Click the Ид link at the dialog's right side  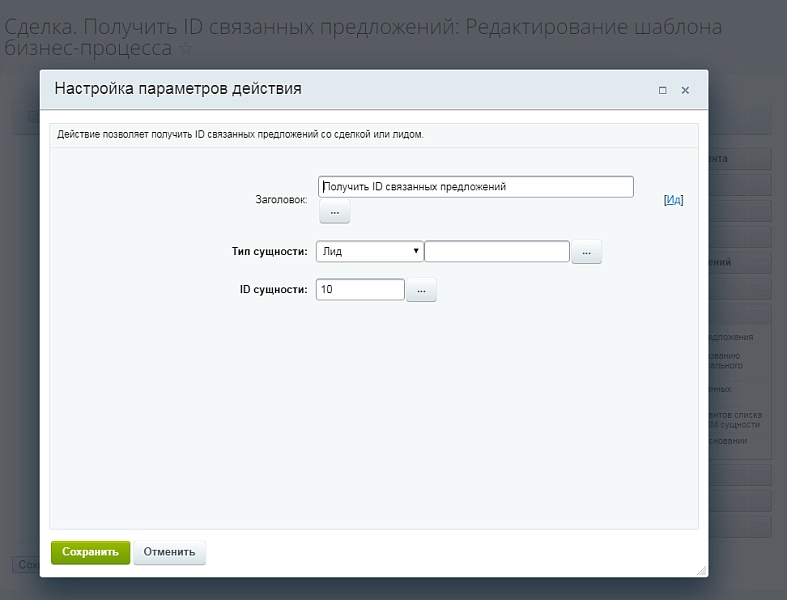pos(674,200)
